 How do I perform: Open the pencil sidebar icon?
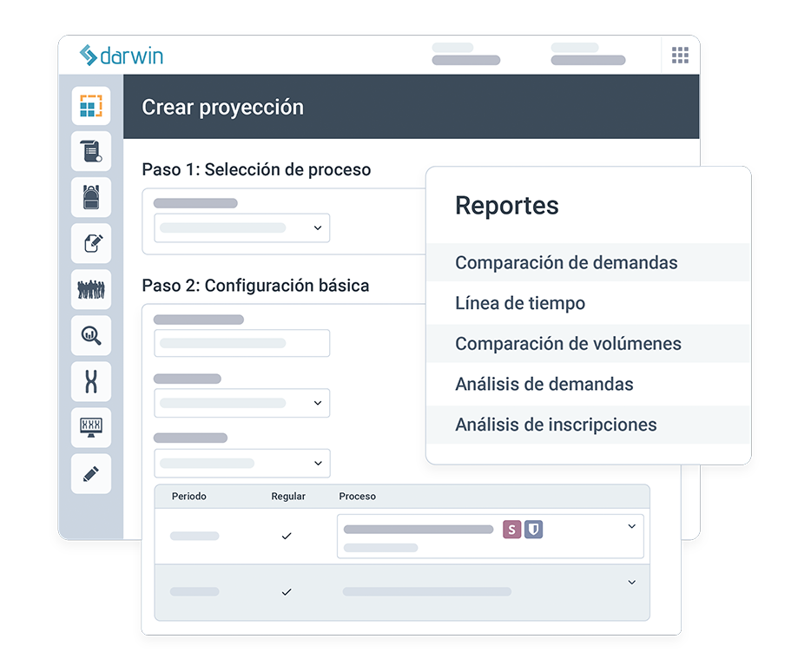[91, 473]
